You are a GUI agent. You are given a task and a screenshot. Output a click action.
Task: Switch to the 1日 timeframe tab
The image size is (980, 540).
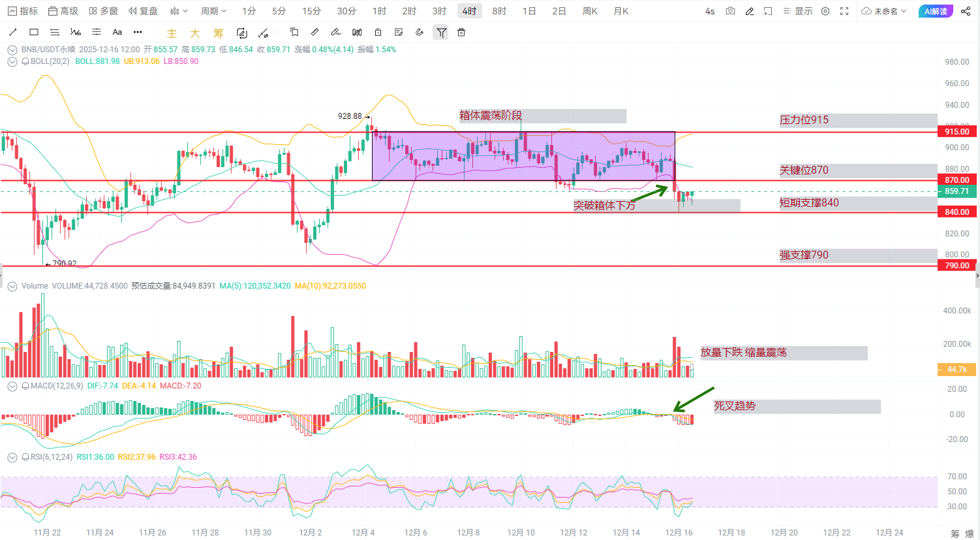tap(529, 11)
